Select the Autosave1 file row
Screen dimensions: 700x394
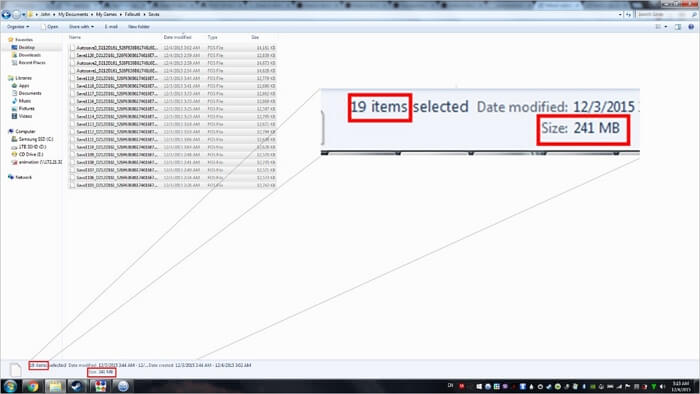click(x=172, y=71)
